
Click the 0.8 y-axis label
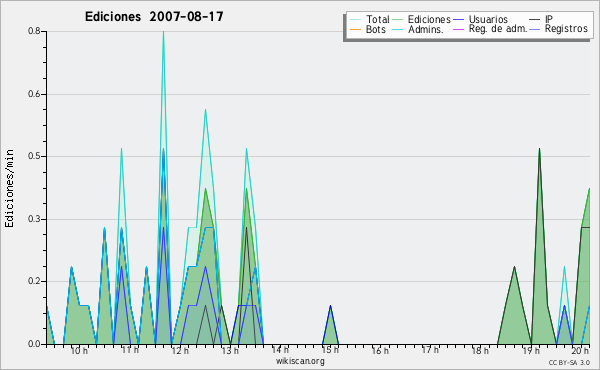click(34, 31)
